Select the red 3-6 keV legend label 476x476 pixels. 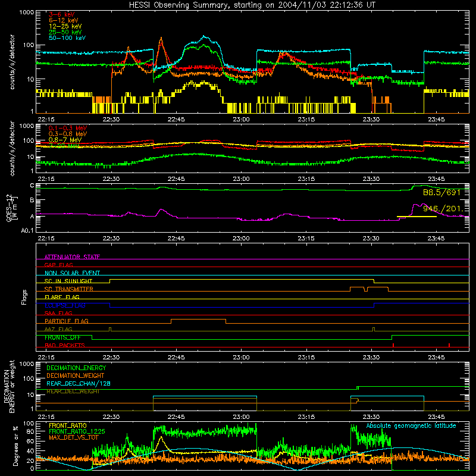coord(62,14)
